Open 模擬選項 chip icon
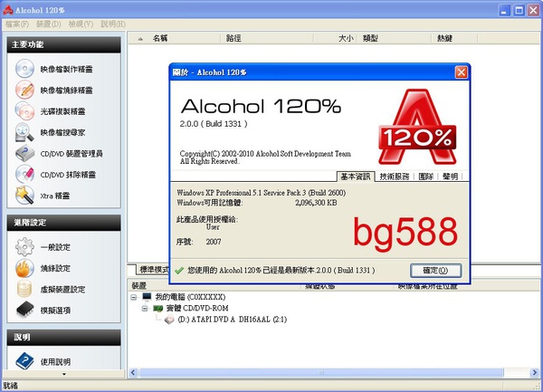 pos(24,310)
